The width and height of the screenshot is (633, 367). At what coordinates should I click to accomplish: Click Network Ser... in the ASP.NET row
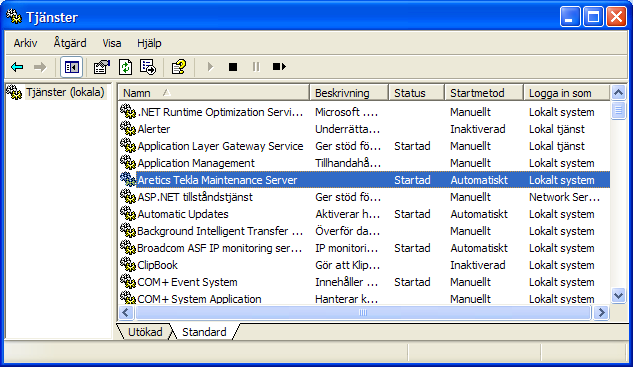click(x=564, y=197)
